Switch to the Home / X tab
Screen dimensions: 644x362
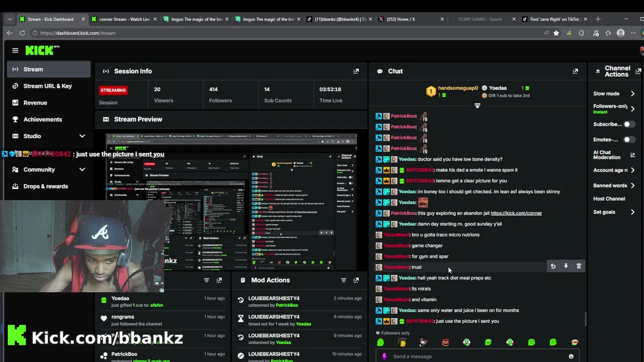click(x=412, y=19)
